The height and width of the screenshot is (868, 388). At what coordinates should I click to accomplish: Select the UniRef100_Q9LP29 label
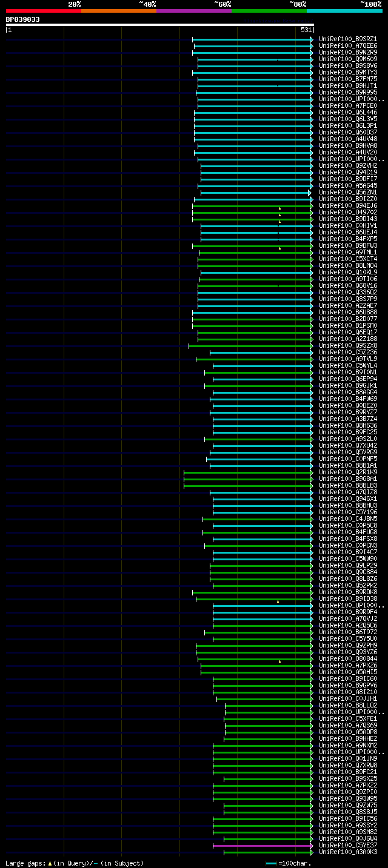pos(348,565)
